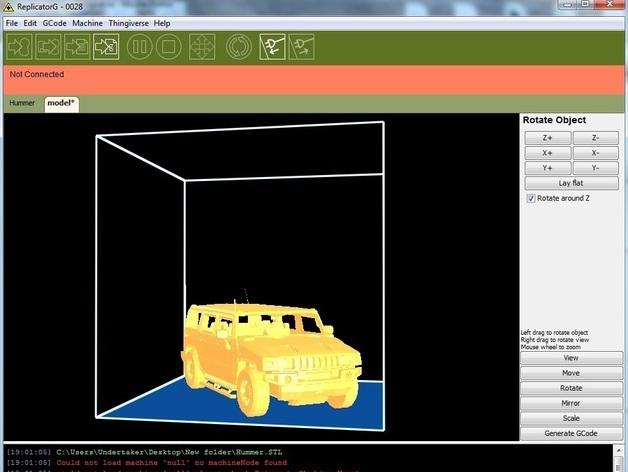Toggle the Rotate around Z checkbox
The height and width of the screenshot is (472, 628).
point(531,198)
